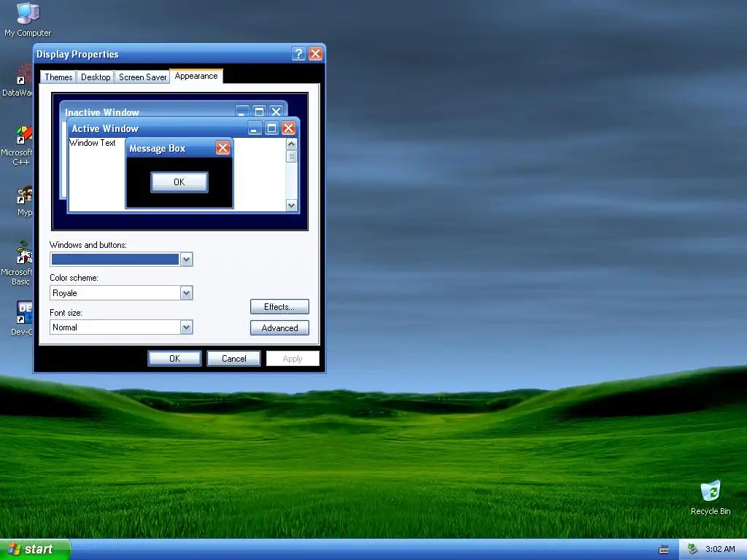Select the Microsoft Basic desktop shortcut
Viewport: 747px width, 560px height.
click(18, 263)
